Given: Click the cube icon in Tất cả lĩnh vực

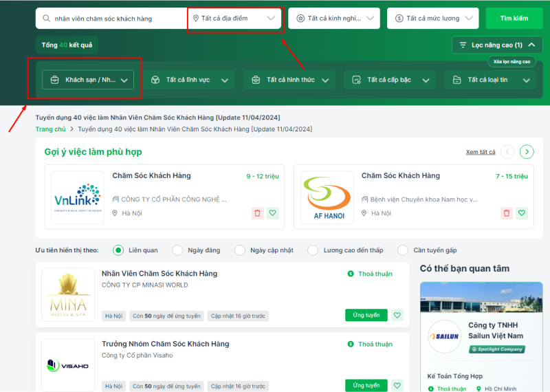Looking at the screenshot, I should (x=155, y=80).
